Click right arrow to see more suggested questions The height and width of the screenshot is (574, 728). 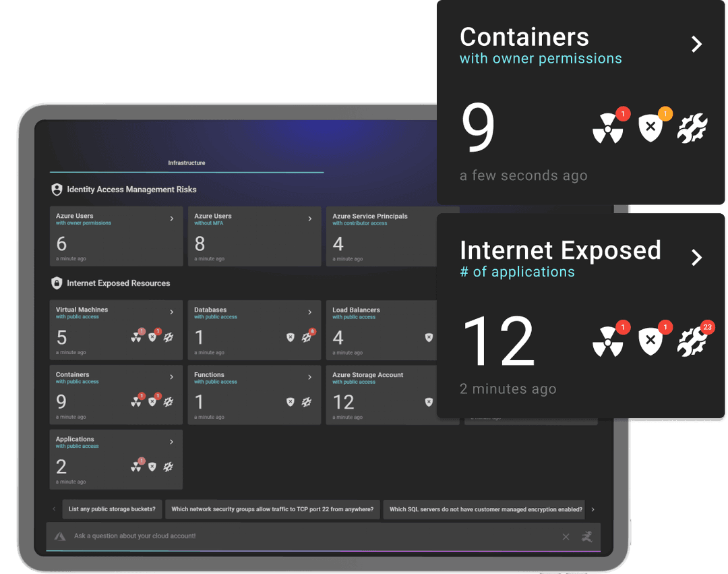click(593, 509)
